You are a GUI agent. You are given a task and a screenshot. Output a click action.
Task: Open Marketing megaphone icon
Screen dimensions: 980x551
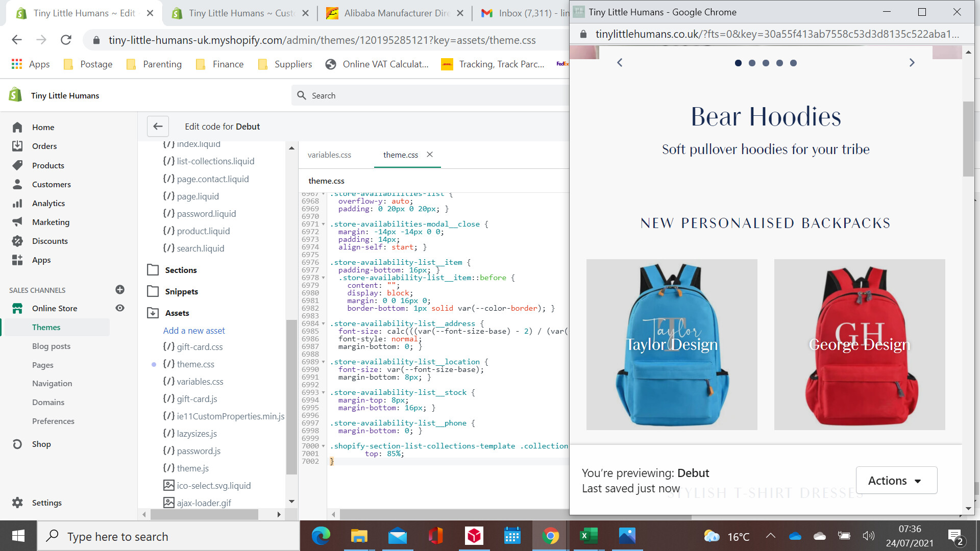click(17, 222)
